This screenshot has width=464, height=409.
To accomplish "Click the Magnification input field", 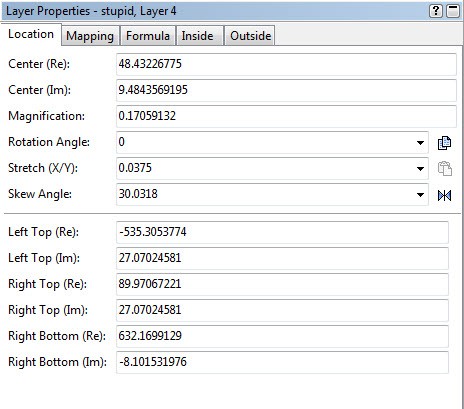I will pyautogui.click(x=286, y=116).
